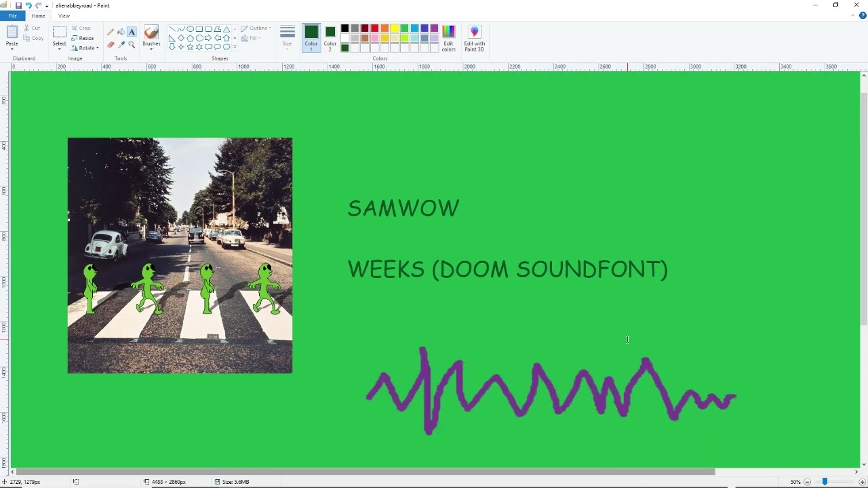
Task: Collapse the ribbon with caret arrow
Action: coord(854,16)
